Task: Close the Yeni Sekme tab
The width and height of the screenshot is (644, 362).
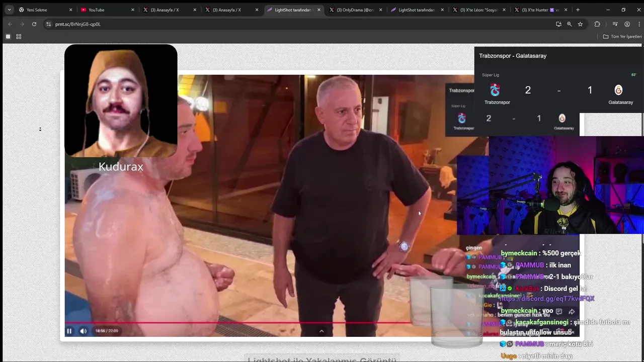Action: 70,10
